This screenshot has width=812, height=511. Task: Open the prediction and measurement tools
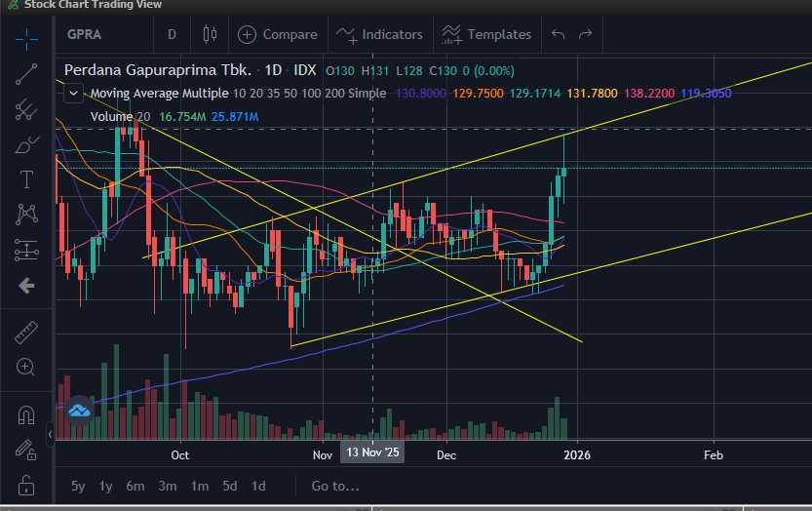pyautogui.click(x=26, y=250)
